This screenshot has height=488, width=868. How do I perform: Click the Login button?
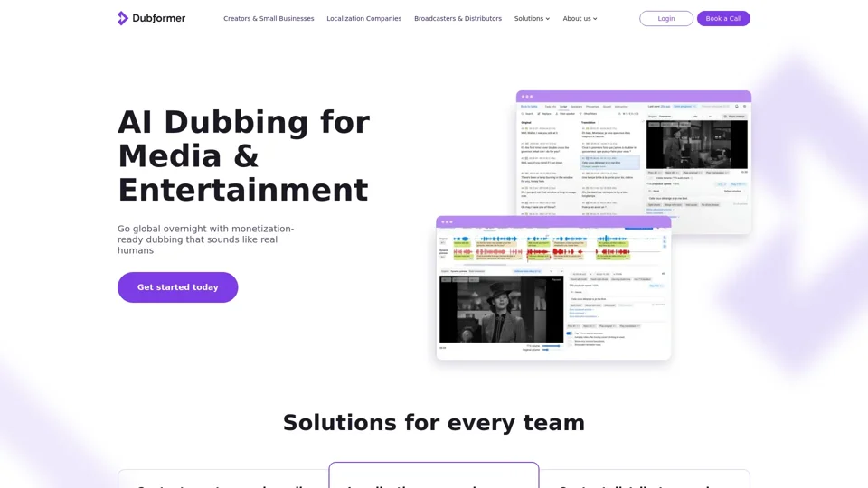666,18
